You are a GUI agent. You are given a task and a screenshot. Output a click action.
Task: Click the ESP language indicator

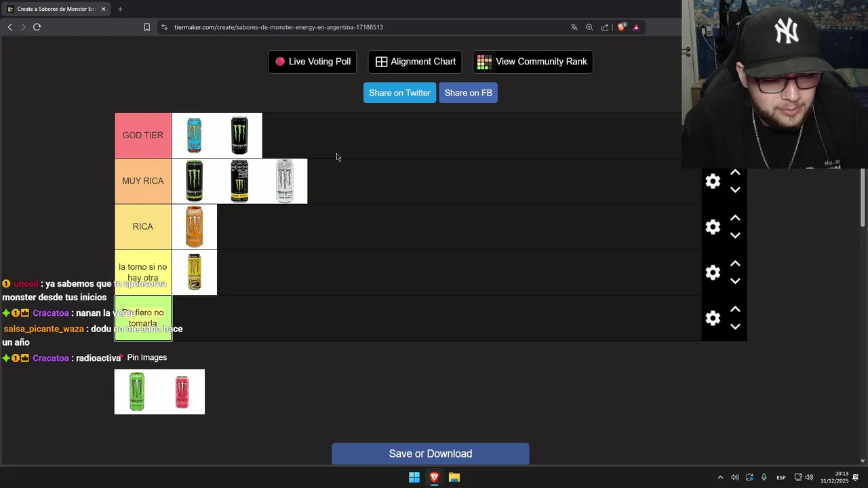[781, 477]
